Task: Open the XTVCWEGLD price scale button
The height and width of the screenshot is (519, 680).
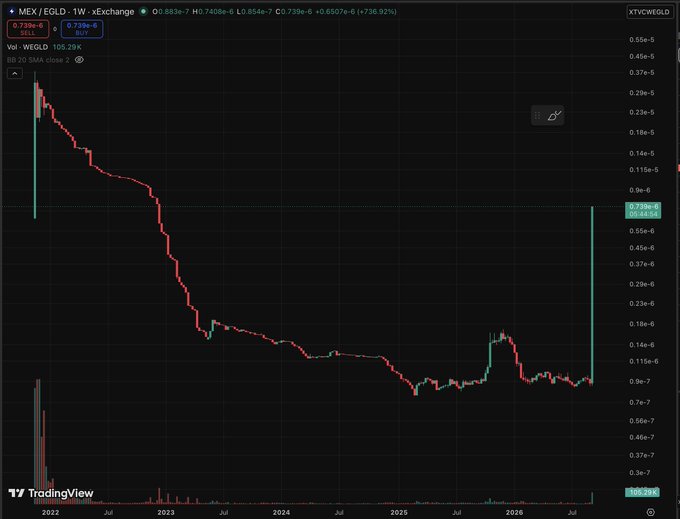Action: [x=649, y=12]
